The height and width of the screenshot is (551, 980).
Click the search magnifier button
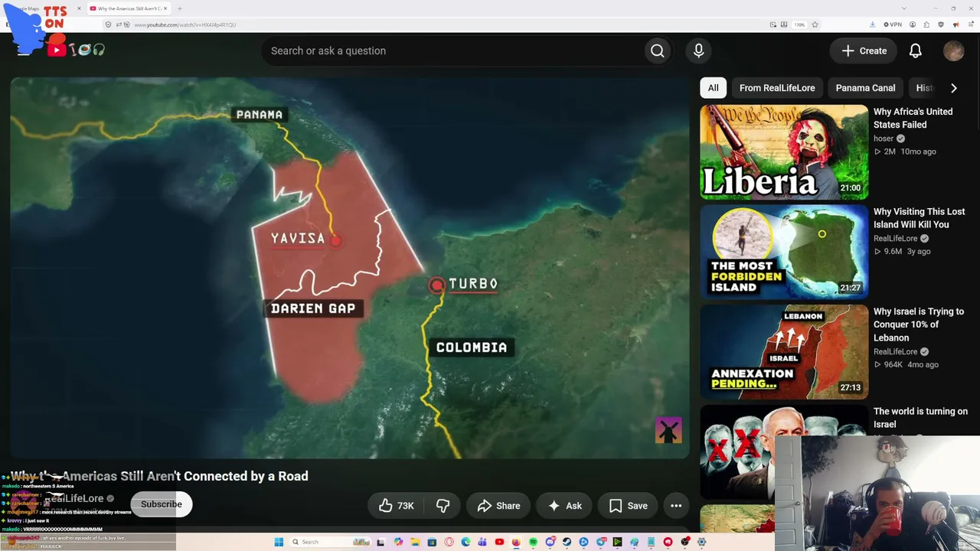coord(657,51)
